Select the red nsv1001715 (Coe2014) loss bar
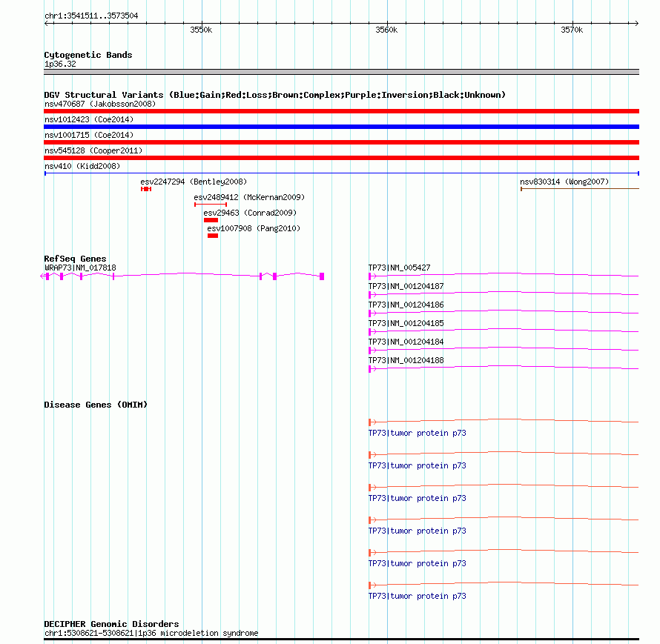The image size is (660, 644). pyautogui.click(x=341, y=142)
